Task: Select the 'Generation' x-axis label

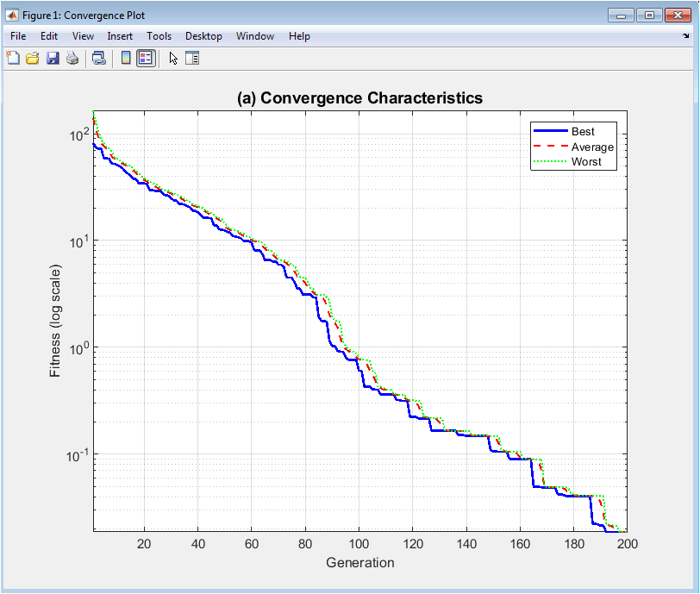Action: point(359,562)
